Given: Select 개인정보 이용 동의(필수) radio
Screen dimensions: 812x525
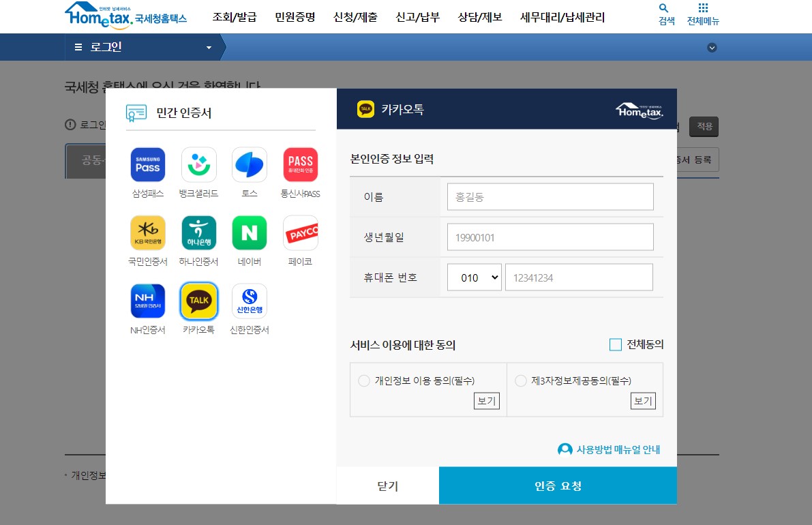Looking at the screenshot, I should click(364, 380).
